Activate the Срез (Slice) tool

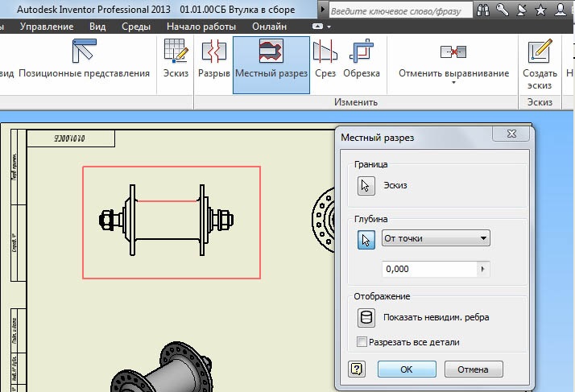click(x=325, y=64)
